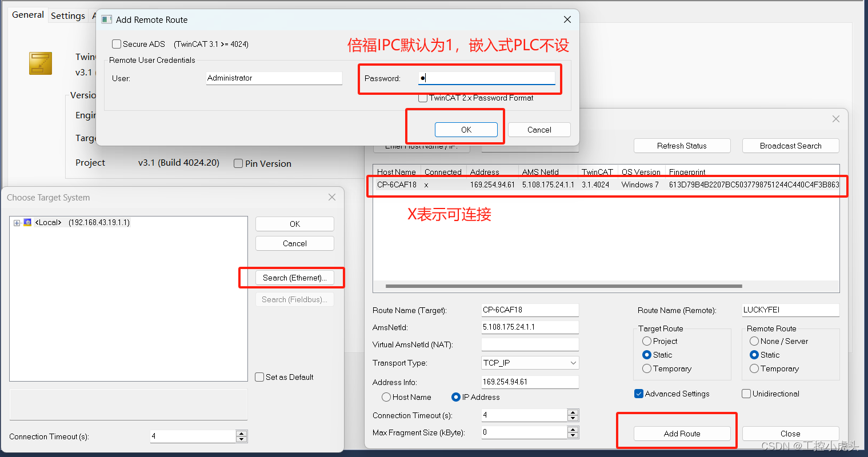Edit the AmsNetId field
Viewport: 868px width, 457px height.
point(530,327)
